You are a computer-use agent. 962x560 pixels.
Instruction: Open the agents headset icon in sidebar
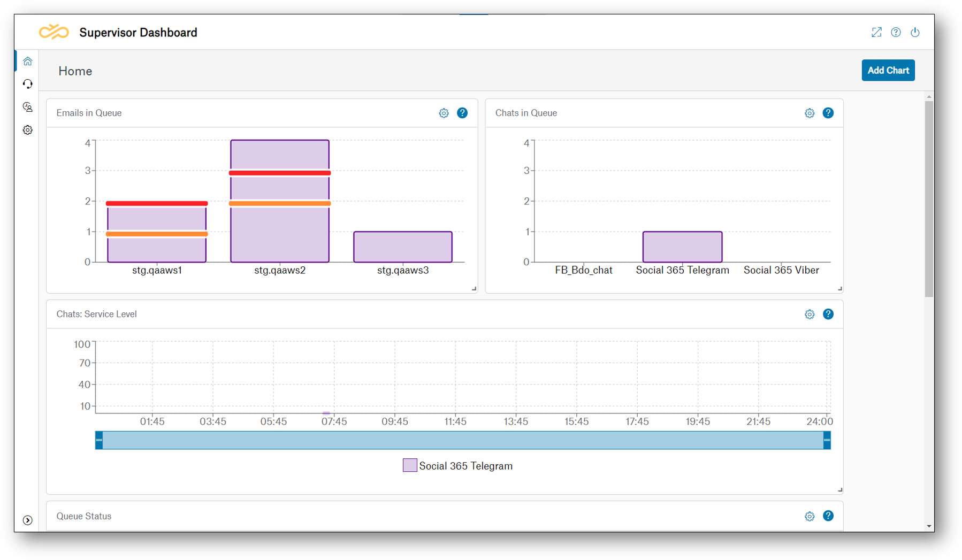pos(28,84)
